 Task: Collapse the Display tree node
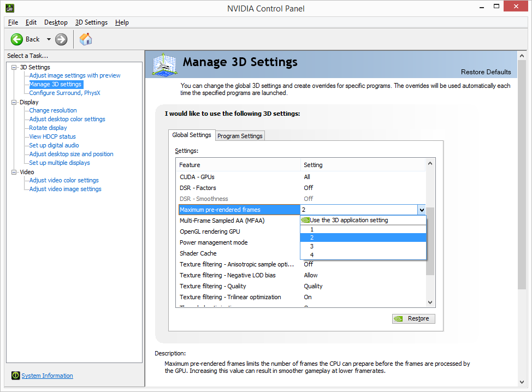click(14, 102)
